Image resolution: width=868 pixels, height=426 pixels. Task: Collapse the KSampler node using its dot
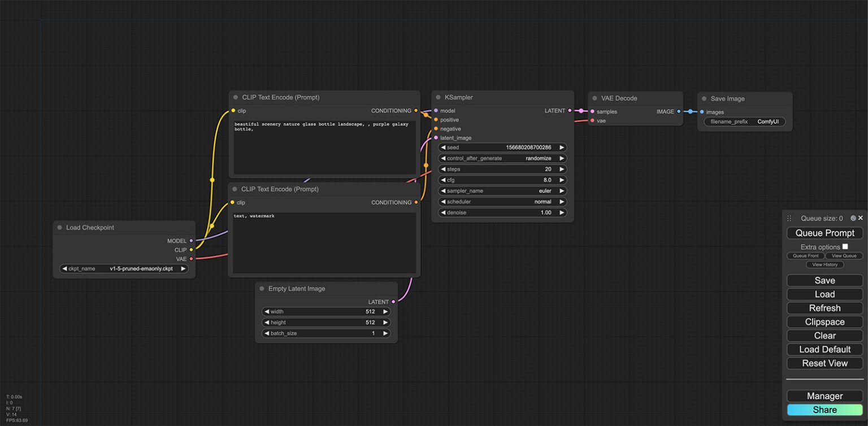click(x=438, y=98)
